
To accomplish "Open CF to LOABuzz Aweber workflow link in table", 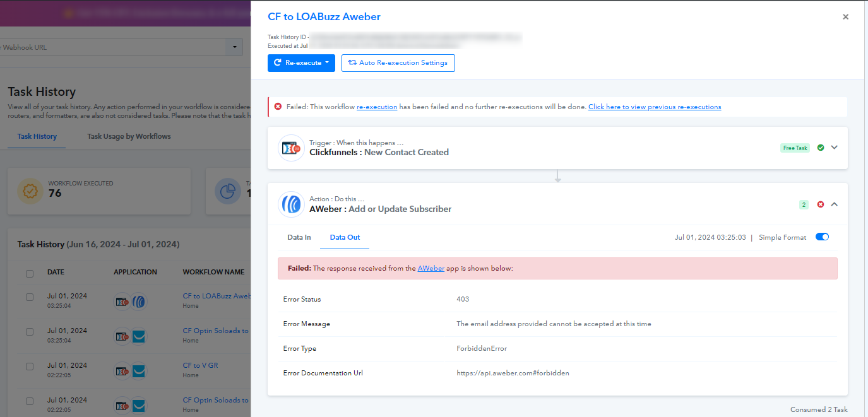I will 217,296.
